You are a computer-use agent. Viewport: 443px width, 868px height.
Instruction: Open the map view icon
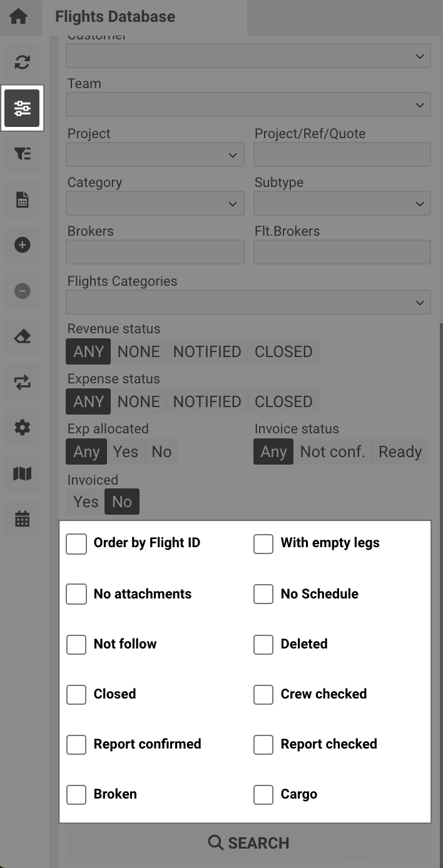click(x=22, y=473)
